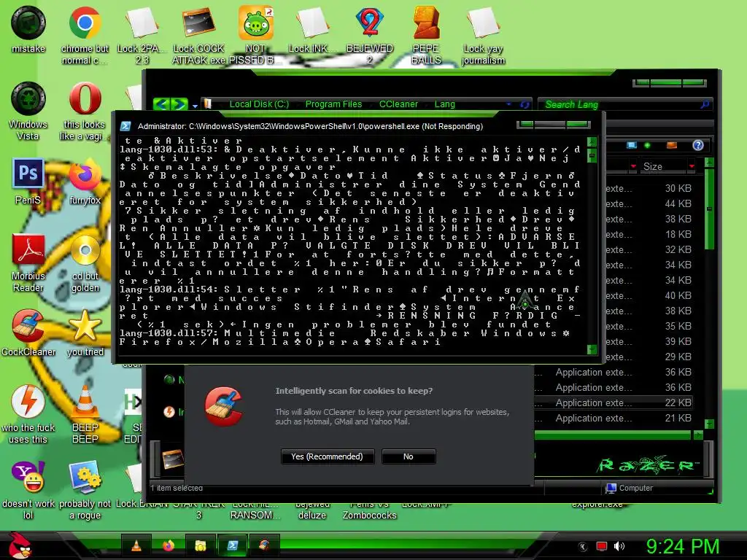Click the Explorer address bar refresh icon

525,104
